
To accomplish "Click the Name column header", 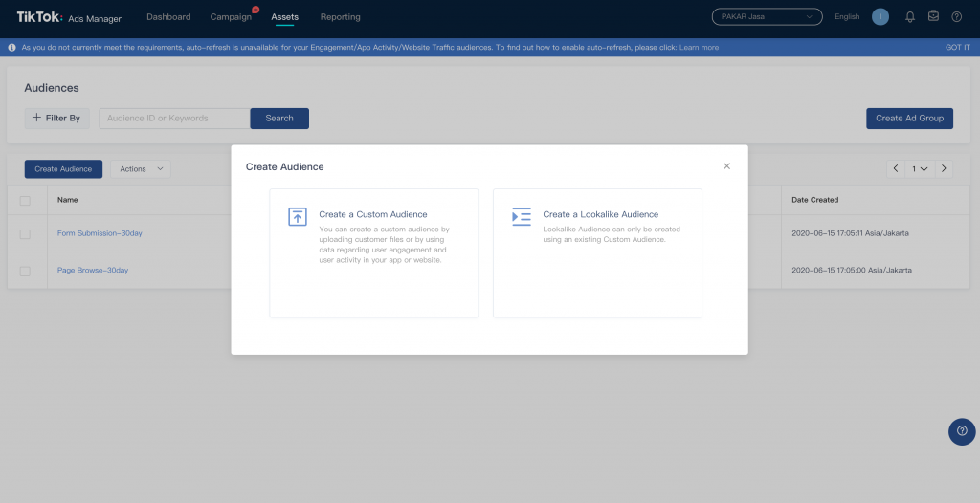I will [68, 200].
